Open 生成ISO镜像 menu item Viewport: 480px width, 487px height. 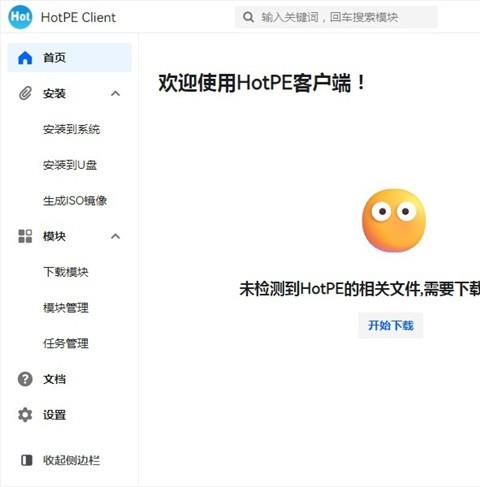point(75,201)
